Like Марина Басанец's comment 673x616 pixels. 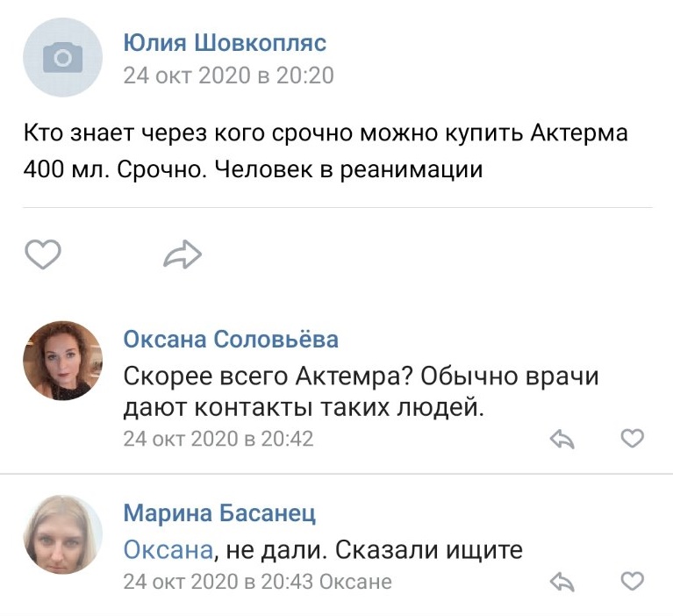coord(632,581)
